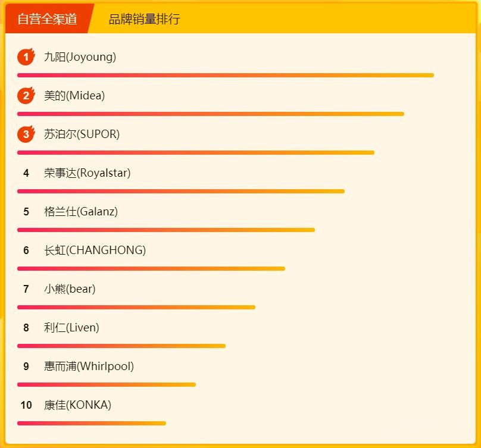
Task: Click the sales bar under 格兰仕(Galanz)
Action: (x=165, y=230)
